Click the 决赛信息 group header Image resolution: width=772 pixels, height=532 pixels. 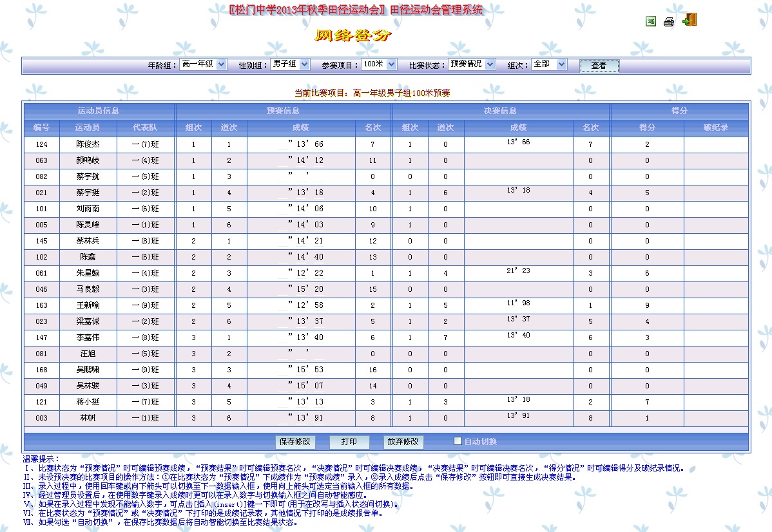pyautogui.click(x=500, y=111)
